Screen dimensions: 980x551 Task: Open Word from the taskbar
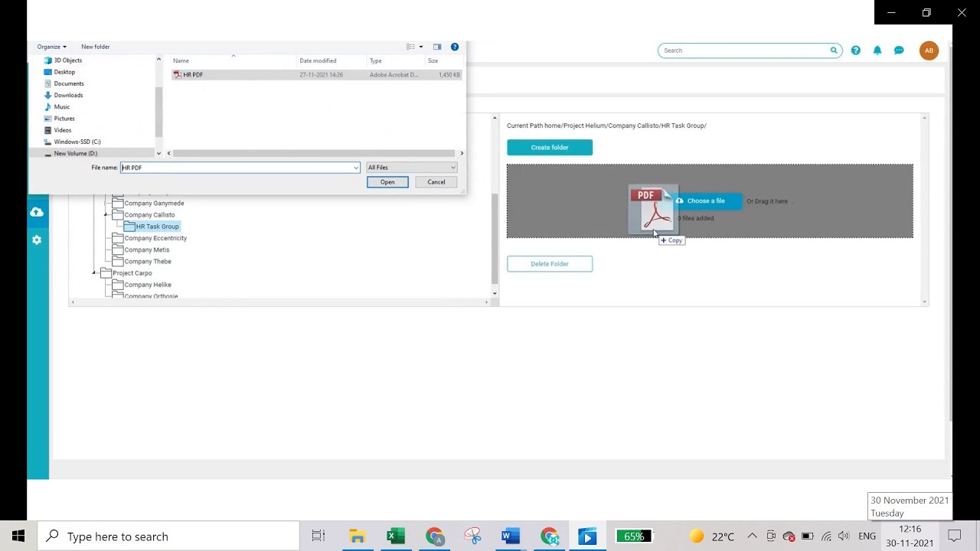pyautogui.click(x=511, y=536)
